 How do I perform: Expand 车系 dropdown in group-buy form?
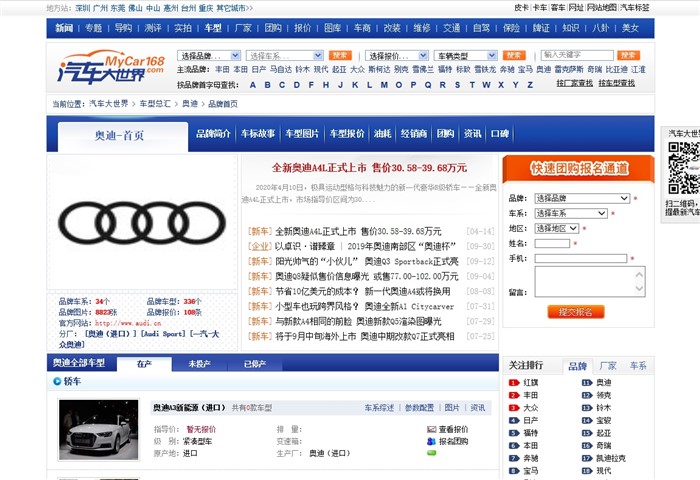click(571, 213)
